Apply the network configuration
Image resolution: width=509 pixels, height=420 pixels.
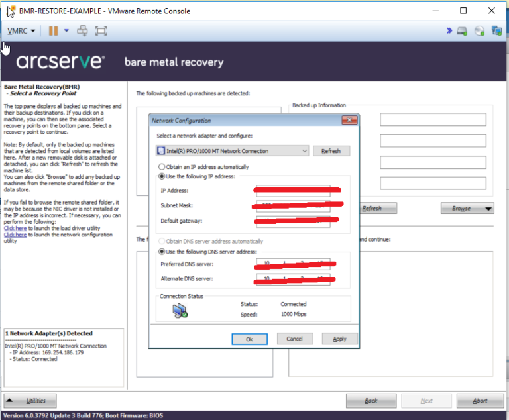tap(339, 339)
